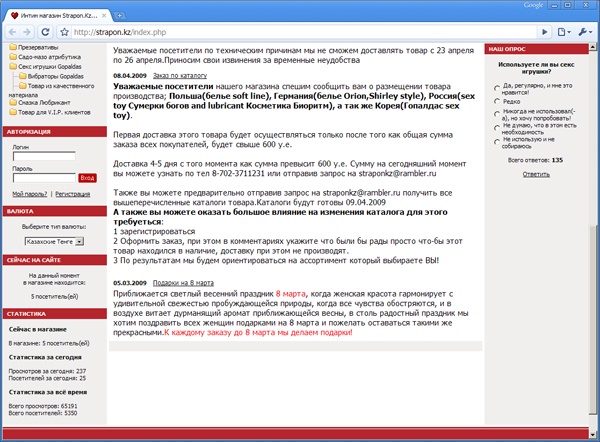Click the Go arrow next to address bar
Image resolution: width=600 pixels, height=442 pixels.
545,32
